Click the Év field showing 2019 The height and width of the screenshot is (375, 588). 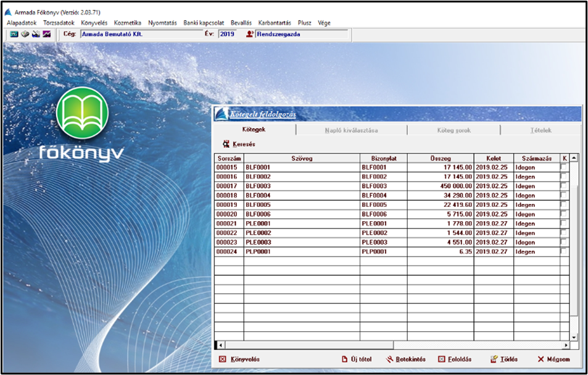(x=227, y=34)
